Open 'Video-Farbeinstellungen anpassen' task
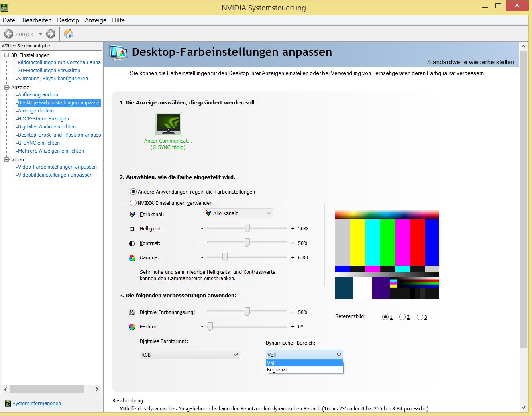532x416 pixels. pyautogui.click(x=57, y=167)
